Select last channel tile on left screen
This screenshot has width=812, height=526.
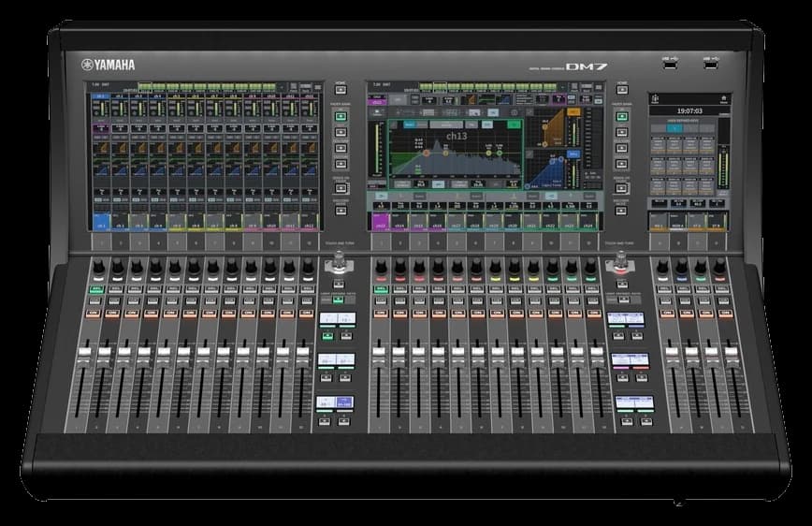[309, 223]
